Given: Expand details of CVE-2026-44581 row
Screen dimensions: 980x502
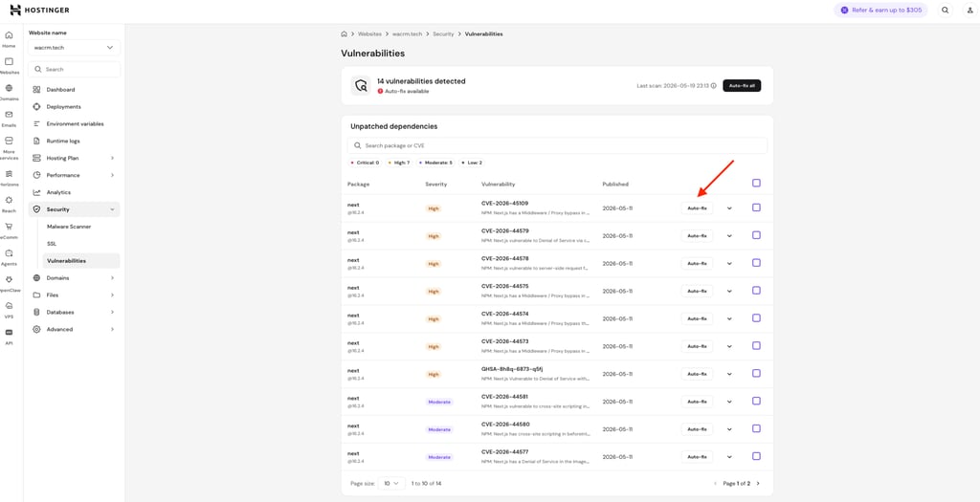Looking at the screenshot, I should click(729, 402).
